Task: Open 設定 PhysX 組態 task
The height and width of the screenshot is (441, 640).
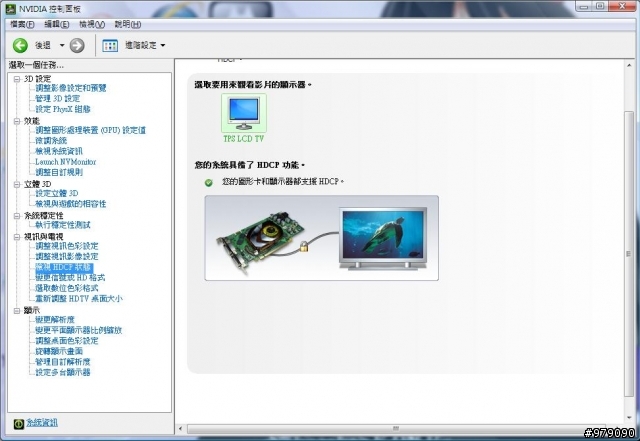Action: tap(63, 109)
